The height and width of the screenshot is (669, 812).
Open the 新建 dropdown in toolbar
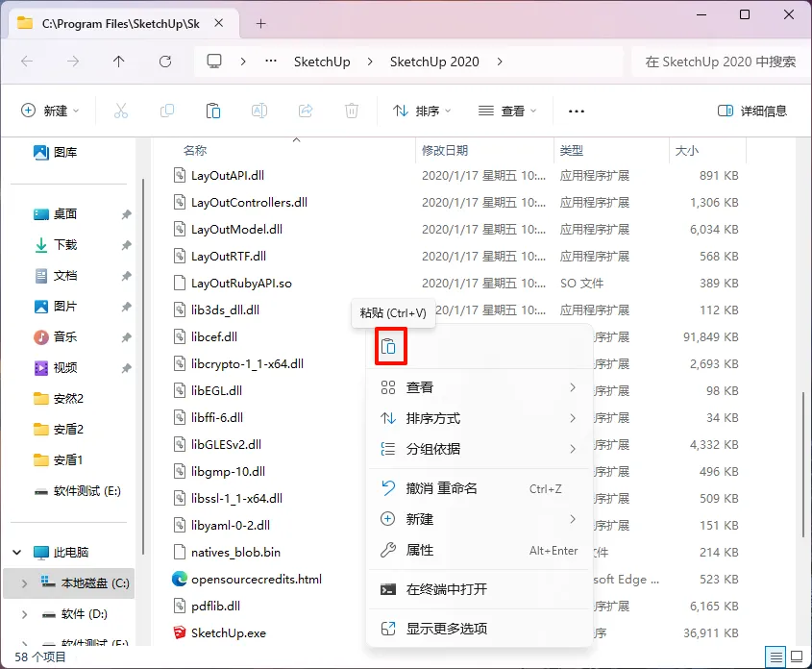point(50,111)
